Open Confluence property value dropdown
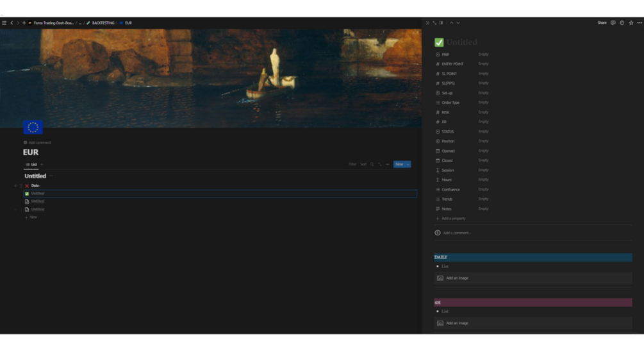The height and width of the screenshot is (363, 644). click(483, 189)
